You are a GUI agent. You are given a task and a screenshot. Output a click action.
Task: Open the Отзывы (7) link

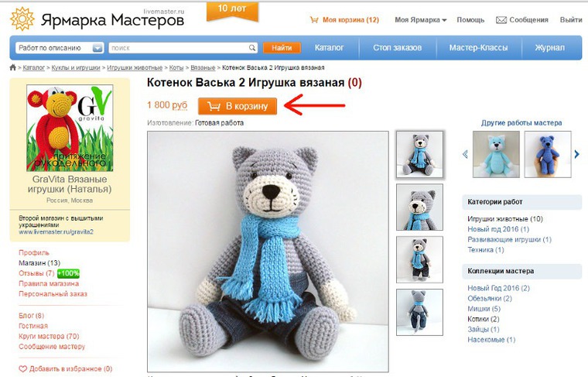36,273
